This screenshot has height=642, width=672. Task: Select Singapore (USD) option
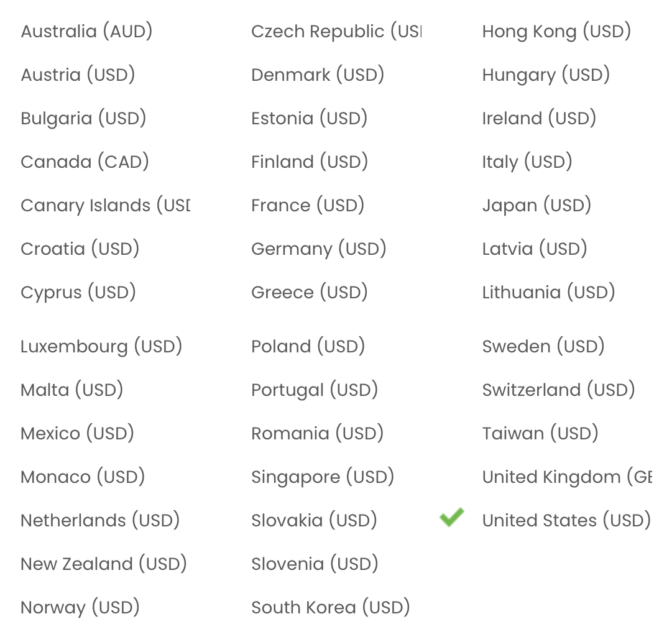click(323, 477)
